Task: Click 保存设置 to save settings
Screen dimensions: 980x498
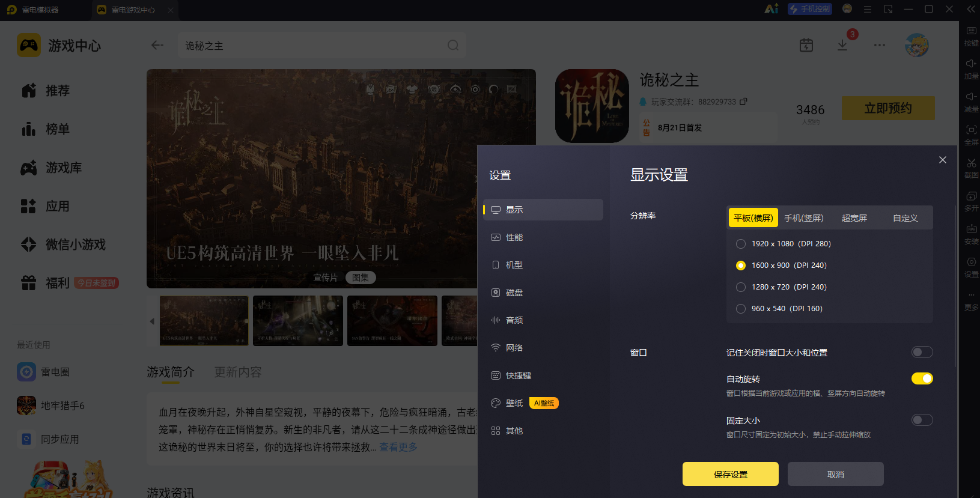Action: tap(731, 474)
